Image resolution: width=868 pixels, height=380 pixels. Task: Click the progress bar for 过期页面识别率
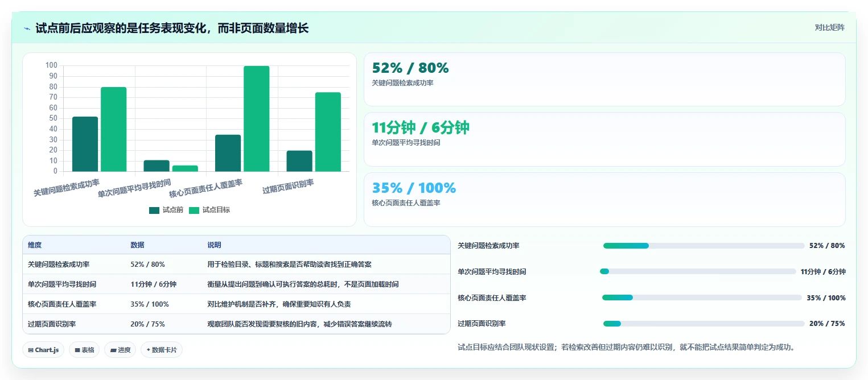(x=704, y=324)
